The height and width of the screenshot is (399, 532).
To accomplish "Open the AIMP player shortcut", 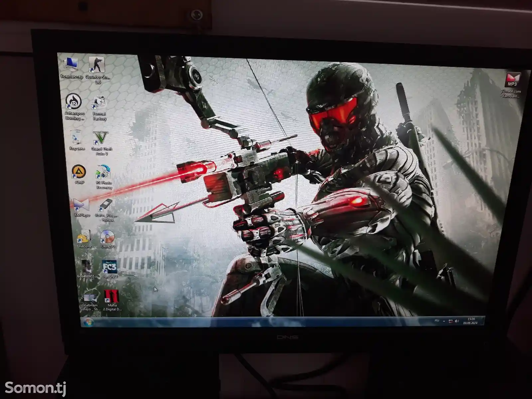I will [x=79, y=175].
